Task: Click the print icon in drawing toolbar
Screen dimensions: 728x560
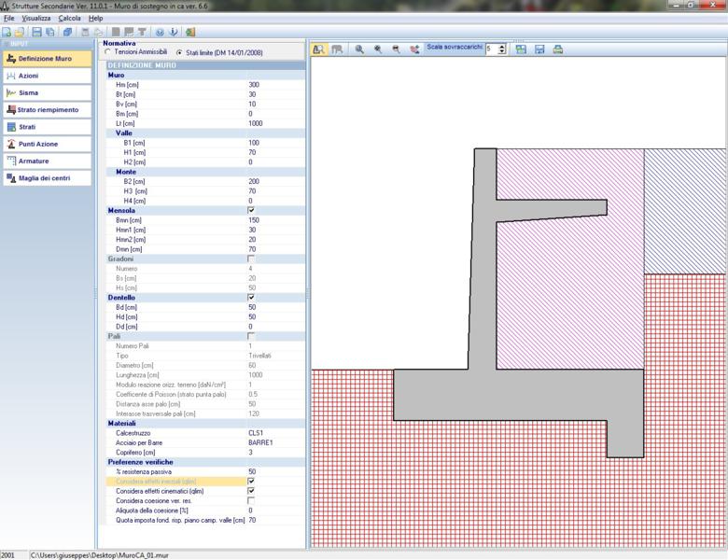Action: 557,49
